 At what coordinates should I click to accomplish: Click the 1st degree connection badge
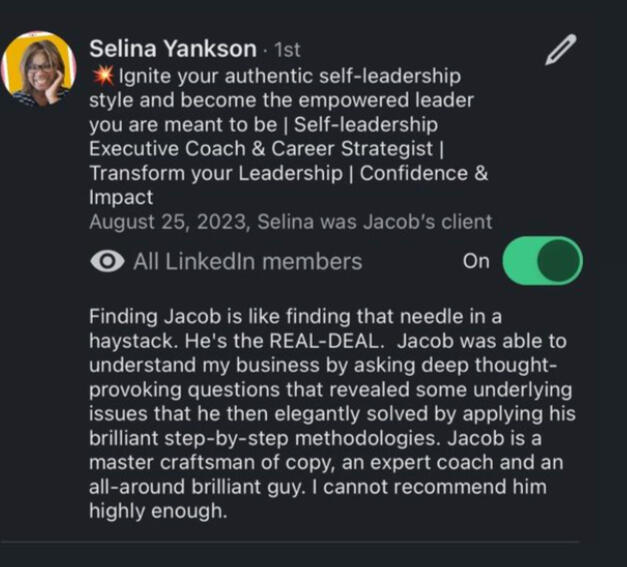coord(286,49)
